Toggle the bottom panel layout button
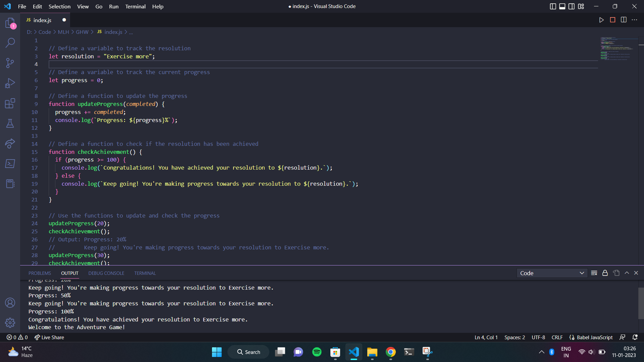This screenshot has width=644, height=362. (562, 6)
